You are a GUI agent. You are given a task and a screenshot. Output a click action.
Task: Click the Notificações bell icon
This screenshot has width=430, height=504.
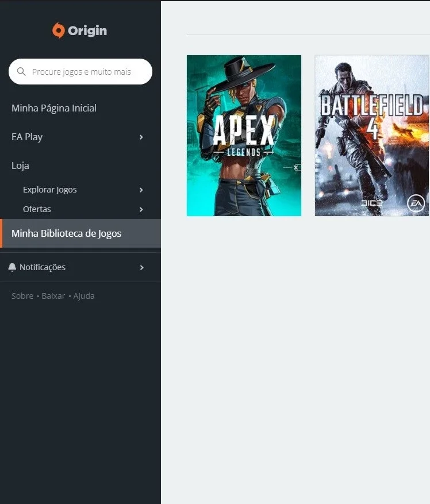(x=12, y=267)
